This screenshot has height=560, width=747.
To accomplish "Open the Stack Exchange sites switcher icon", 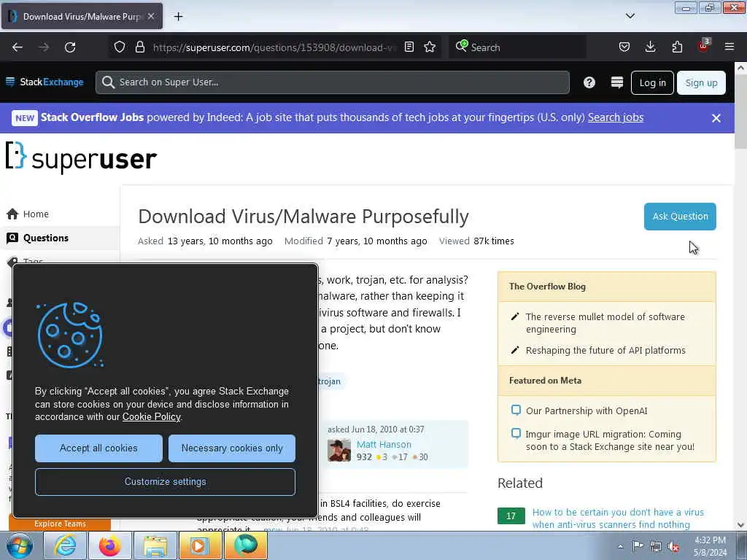I will tap(617, 82).
